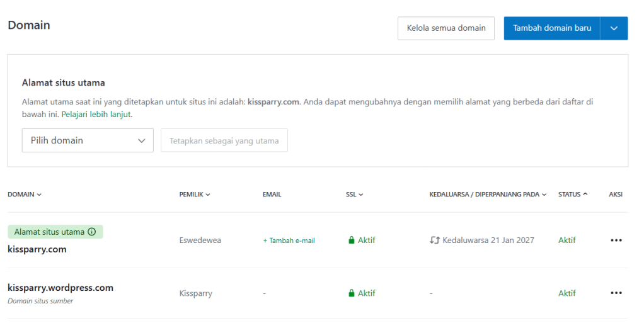
Task: Open the kissparry.com domain entry
Action: click(x=37, y=249)
